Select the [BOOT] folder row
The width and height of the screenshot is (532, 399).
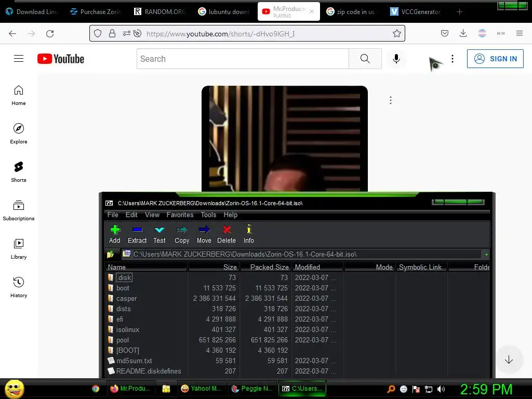coord(297,350)
